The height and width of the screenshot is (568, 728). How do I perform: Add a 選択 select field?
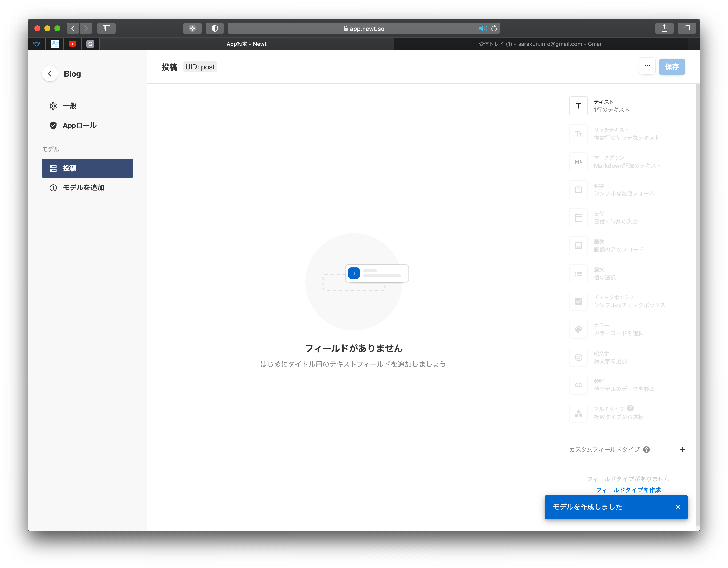[628, 274]
